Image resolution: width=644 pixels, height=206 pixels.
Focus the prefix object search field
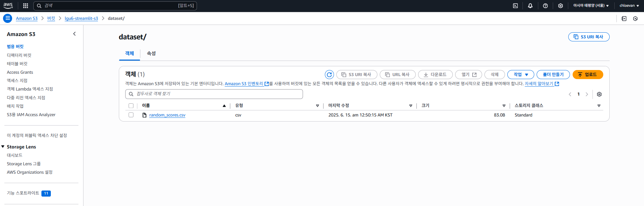point(214,94)
